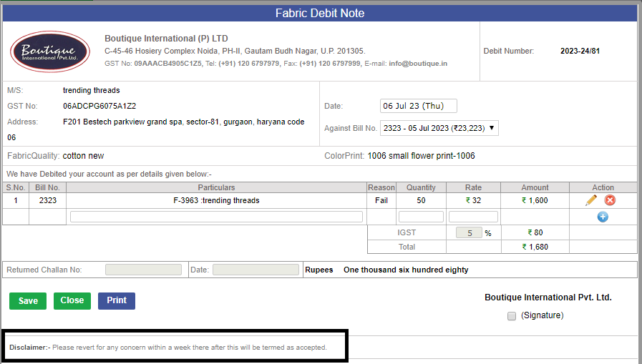642x364 pixels.
Task: Select debit number 2023-24/81
Action: [580, 51]
